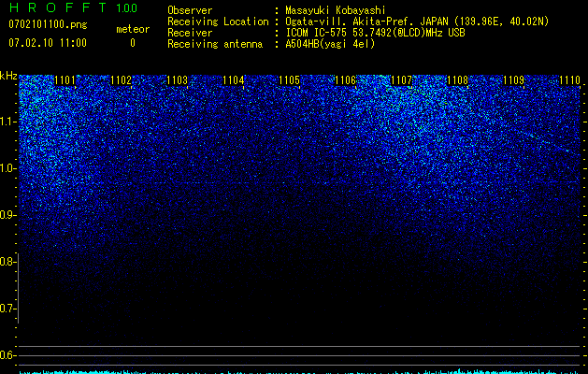Click the 1105 time marker

pos(290,80)
